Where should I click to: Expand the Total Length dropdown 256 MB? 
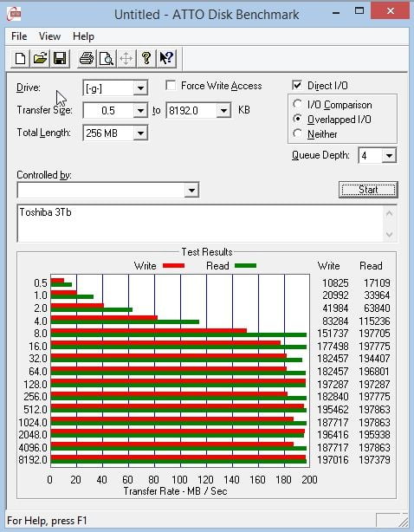[x=140, y=133]
